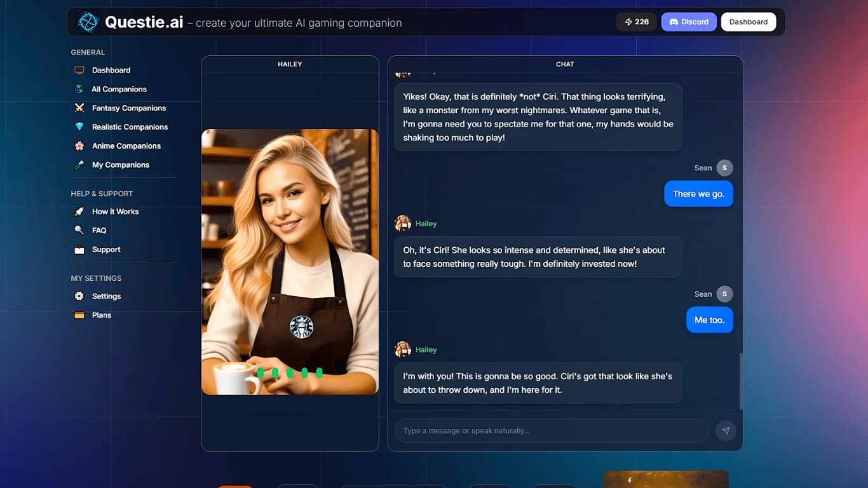The height and width of the screenshot is (488, 868).
Task: Click the message input field
Action: click(x=550, y=430)
